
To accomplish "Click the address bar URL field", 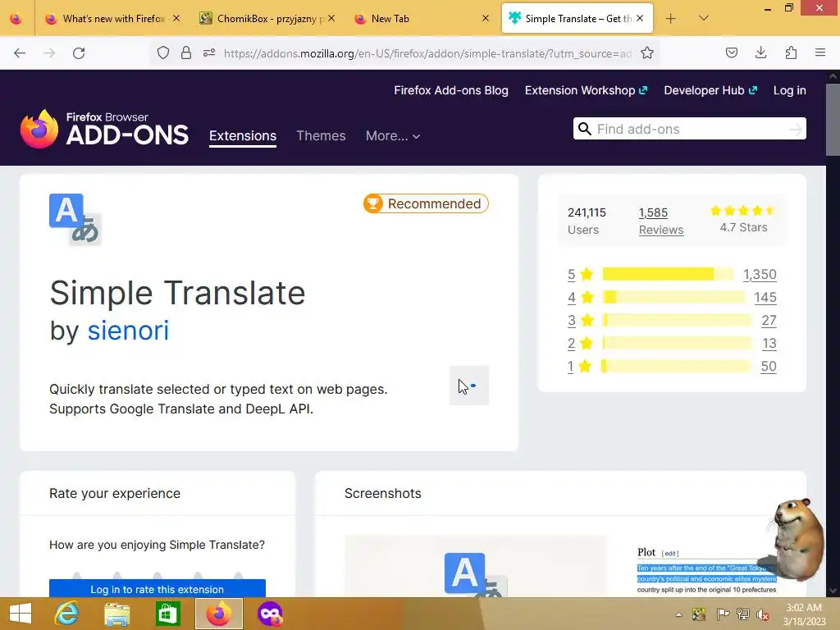I will tap(427, 53).
